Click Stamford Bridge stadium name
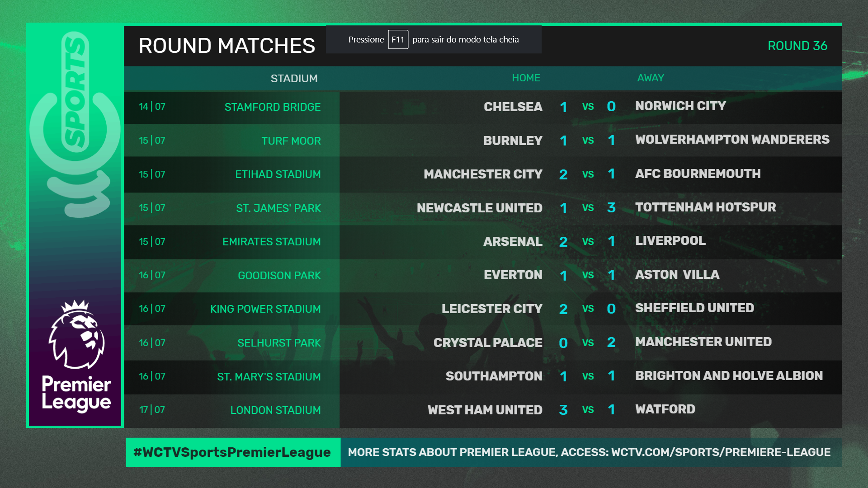Screen dimensions: 868x488 (273, 107)
